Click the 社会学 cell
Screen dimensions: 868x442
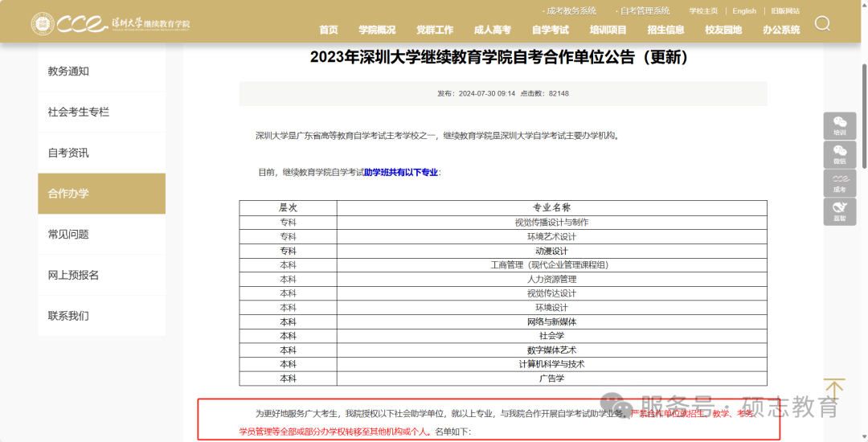point(552,336)
